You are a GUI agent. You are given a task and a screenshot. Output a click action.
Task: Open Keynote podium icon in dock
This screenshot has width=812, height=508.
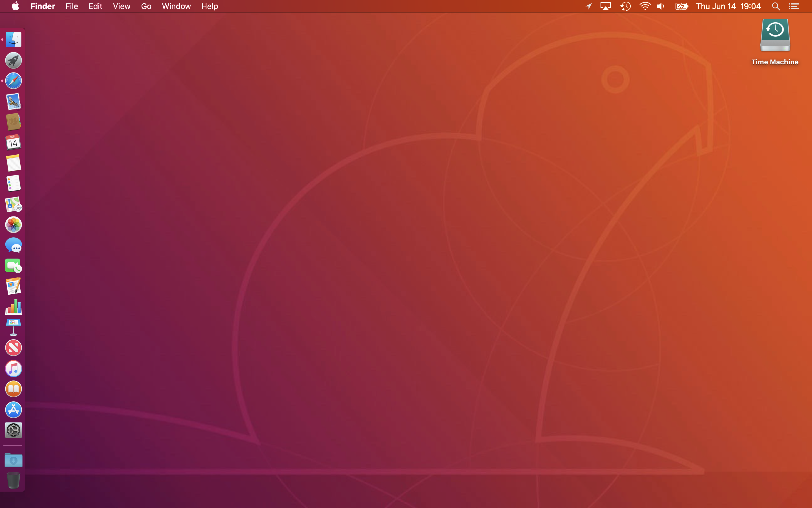pos(14,328)
